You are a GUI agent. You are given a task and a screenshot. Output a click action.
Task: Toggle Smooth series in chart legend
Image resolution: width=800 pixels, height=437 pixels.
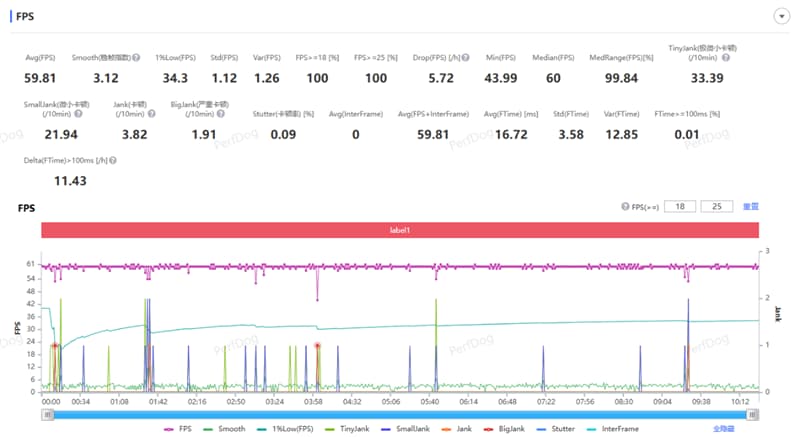pos(224,429)
